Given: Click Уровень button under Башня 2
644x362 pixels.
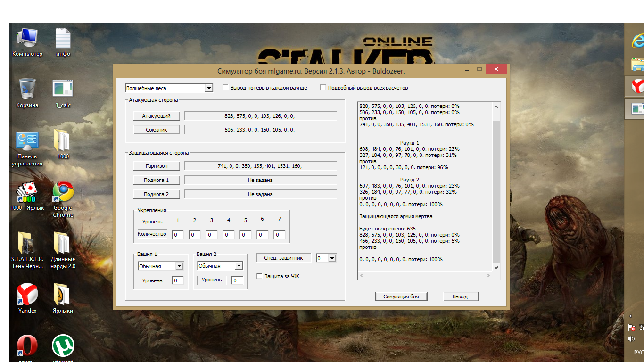Looking at the screenshot, I should (212, 280).
